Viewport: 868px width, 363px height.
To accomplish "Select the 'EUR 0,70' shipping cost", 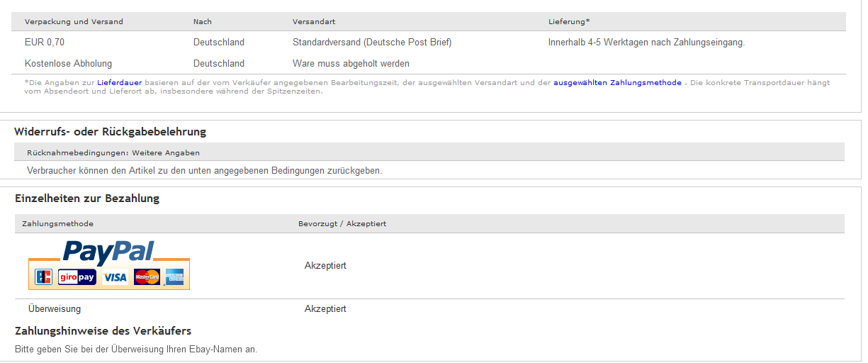I will point(45,43).
